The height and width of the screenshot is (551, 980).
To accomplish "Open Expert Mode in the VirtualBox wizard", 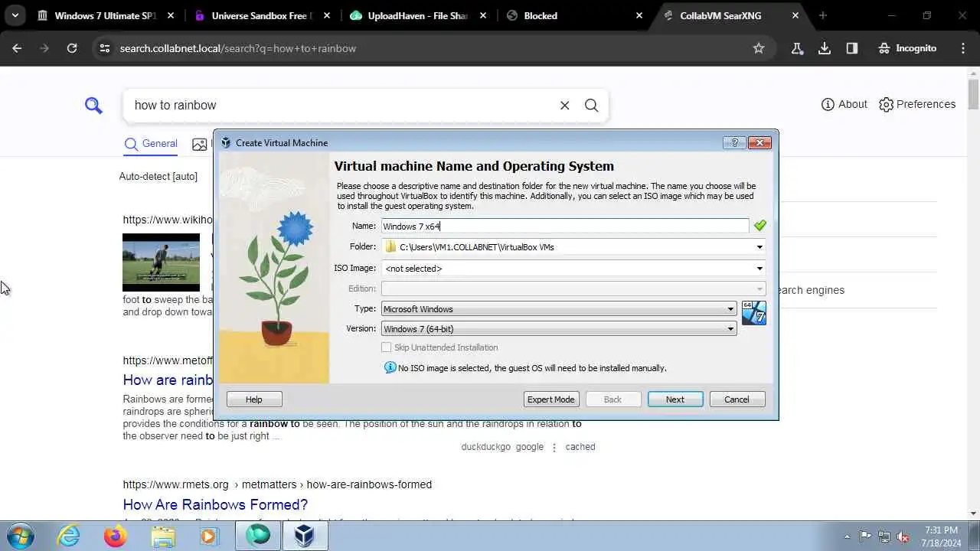I will 550,399.
